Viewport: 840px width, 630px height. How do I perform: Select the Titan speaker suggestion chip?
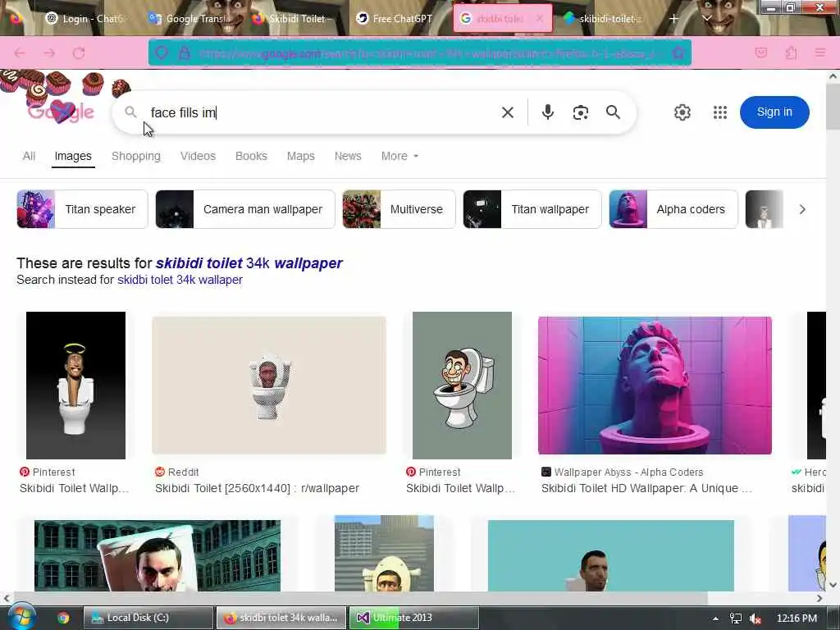coord(82,209)
